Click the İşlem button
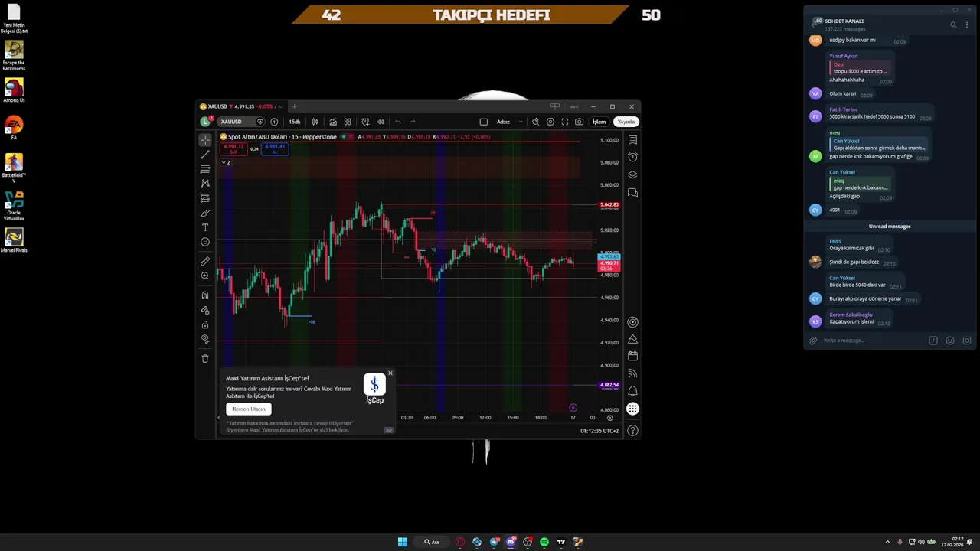 (x=599, y=122)
